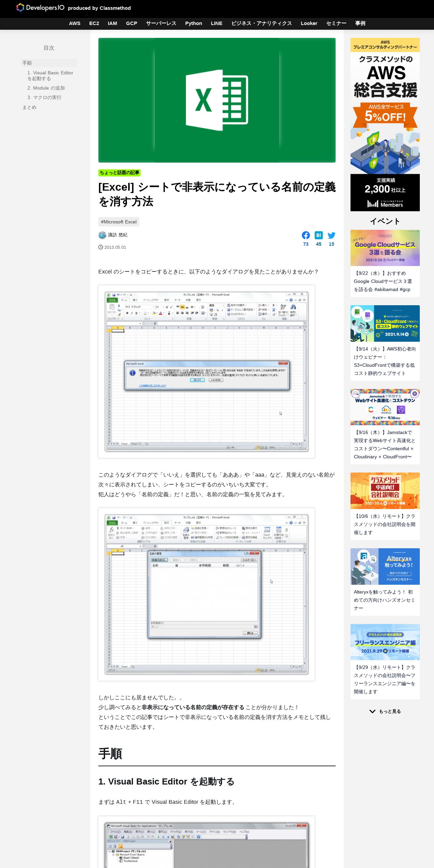The width and height of the screenshot is (434, 868).
Task: Jump to まとめ in table of contents
Action: [x=29, y=107]
